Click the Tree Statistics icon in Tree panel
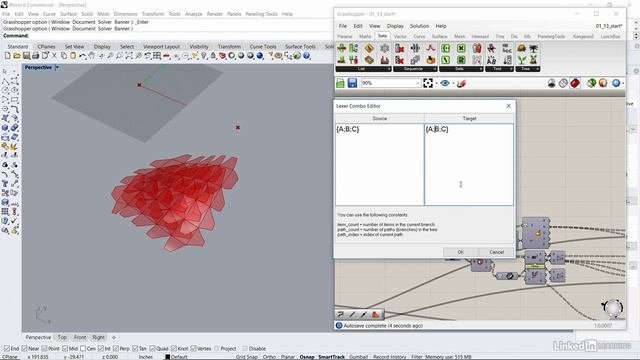Screen dimensions: 640x360 [533, 48]
